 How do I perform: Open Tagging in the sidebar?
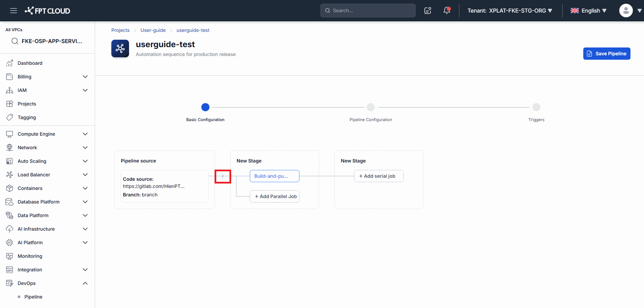point(27,117)
